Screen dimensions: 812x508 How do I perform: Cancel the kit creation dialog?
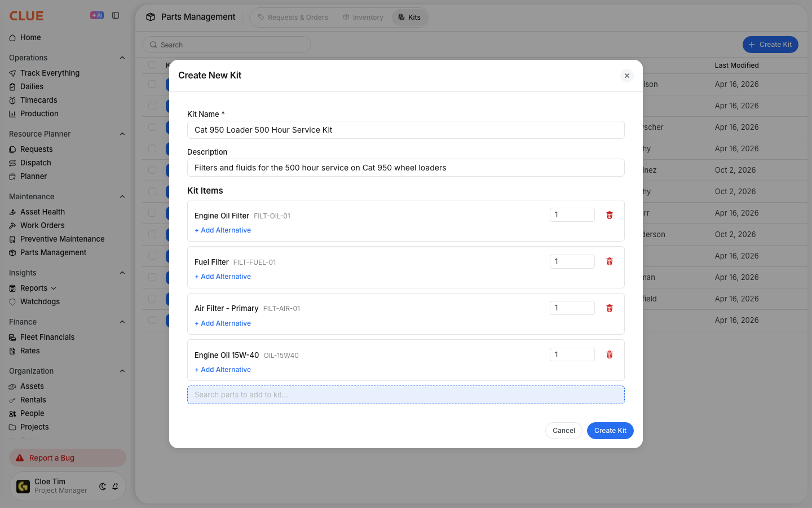tap(564, 431)
